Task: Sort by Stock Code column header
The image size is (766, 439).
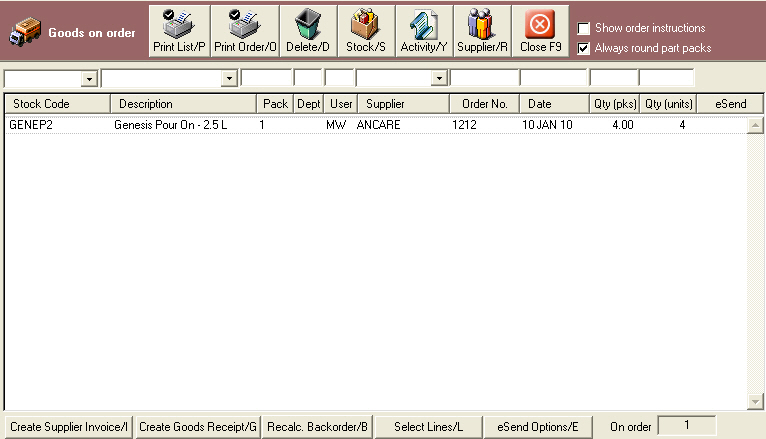Action: (x=58, y=104)
